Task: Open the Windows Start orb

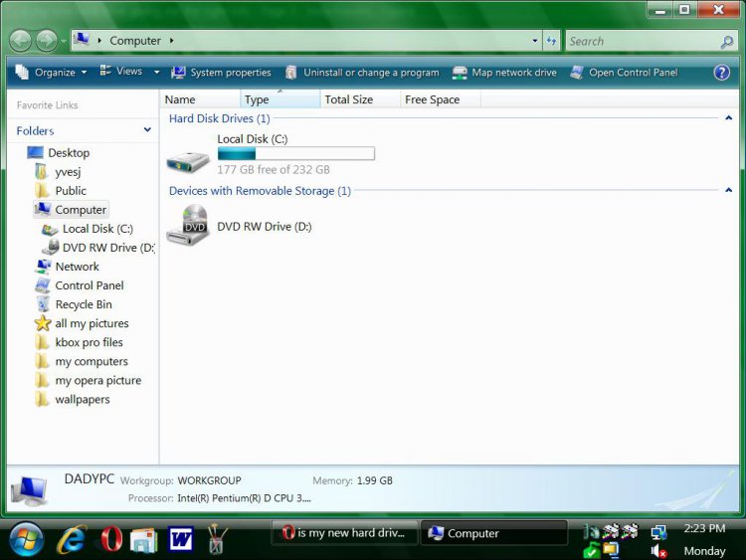Action: pos(26,539)
